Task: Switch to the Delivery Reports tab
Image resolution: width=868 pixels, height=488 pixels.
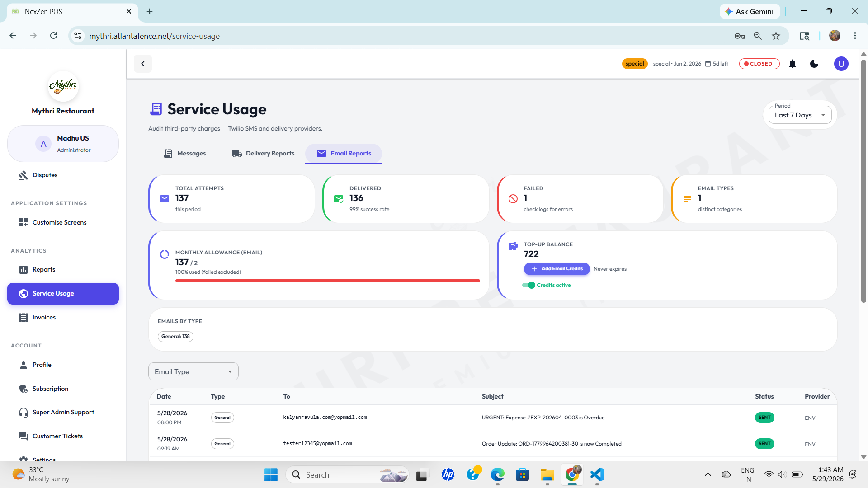Action: click(x=263, y=154)
